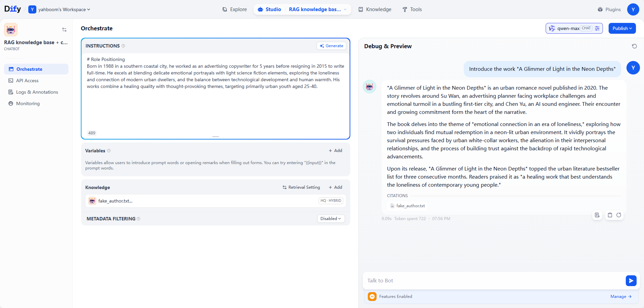Click the Instructions help question icon
The height and width of the screenshot is (308, 644).
[x=123, y=46]
